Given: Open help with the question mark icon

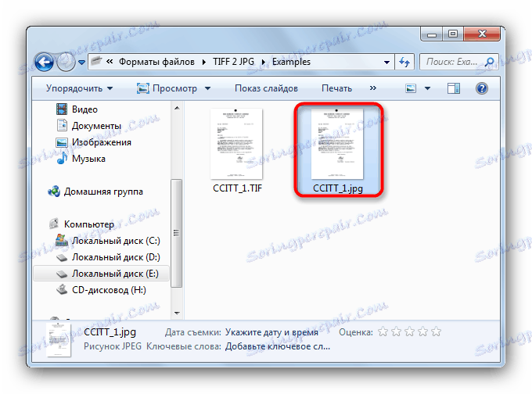Looking at the screenshot, I should pyautogui.click(x=482, y=88).
